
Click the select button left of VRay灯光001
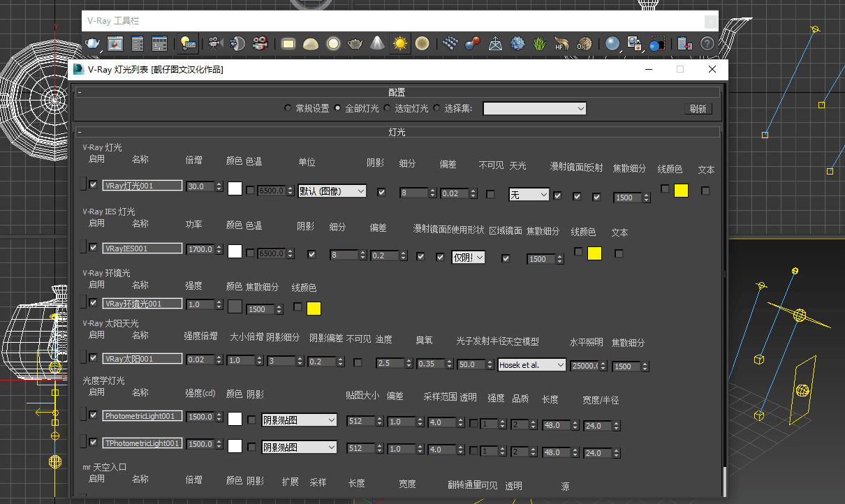pos(83,184)
